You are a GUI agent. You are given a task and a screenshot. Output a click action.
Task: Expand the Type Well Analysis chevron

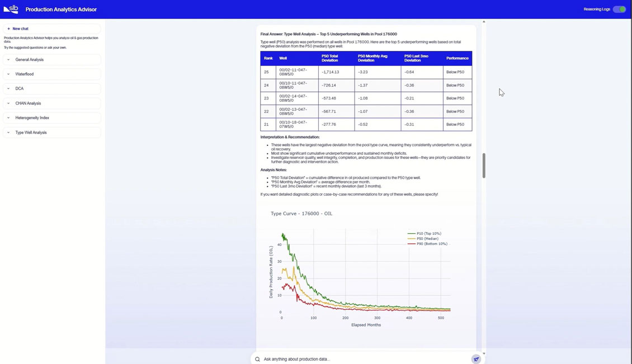(8, 132)
